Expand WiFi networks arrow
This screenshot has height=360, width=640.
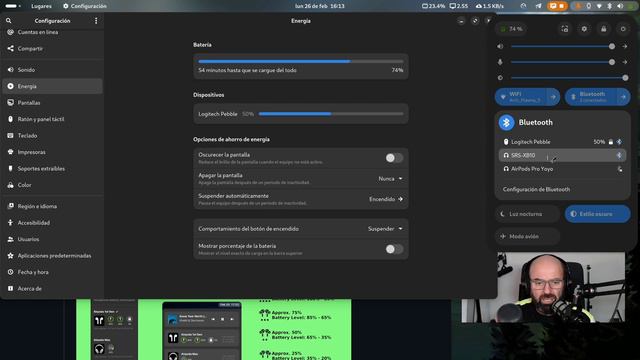(553, 97)
